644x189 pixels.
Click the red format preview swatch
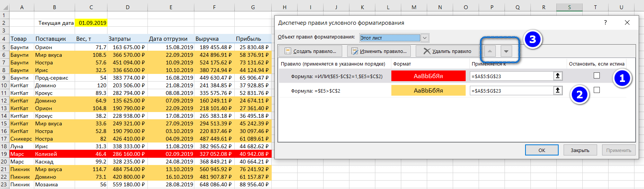pos(428,76)
